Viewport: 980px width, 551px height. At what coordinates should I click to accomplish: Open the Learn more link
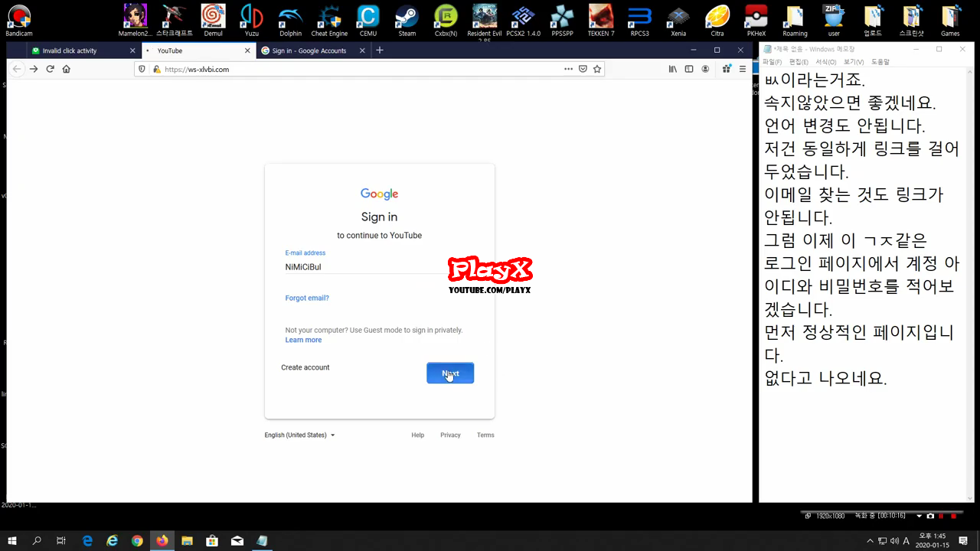[x=303, y=340]
